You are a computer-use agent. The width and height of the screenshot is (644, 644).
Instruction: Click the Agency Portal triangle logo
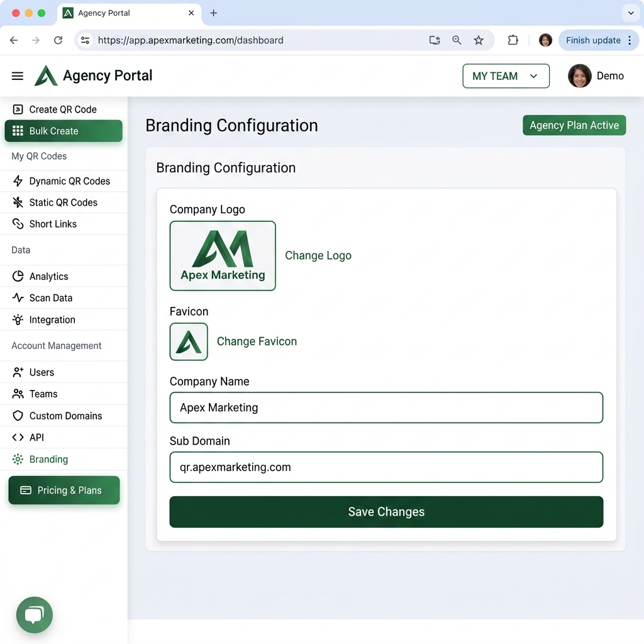click(45, 76)
